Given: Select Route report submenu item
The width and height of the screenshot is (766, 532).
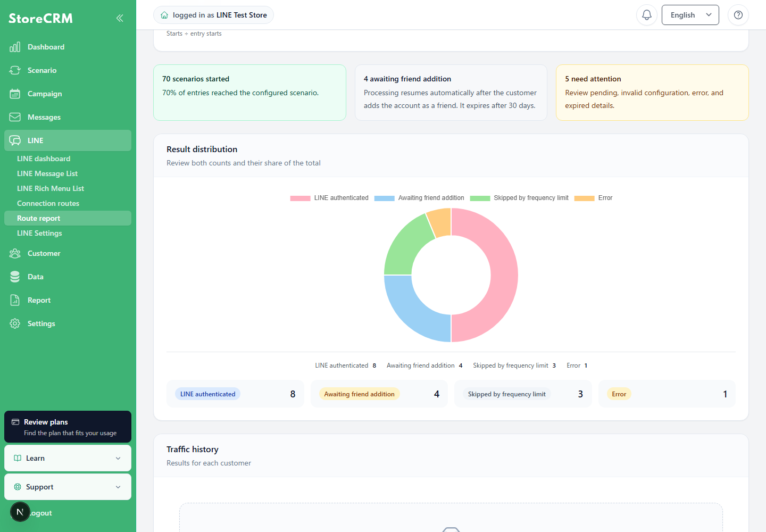Looking at the screenshot, I should (68, 218).
